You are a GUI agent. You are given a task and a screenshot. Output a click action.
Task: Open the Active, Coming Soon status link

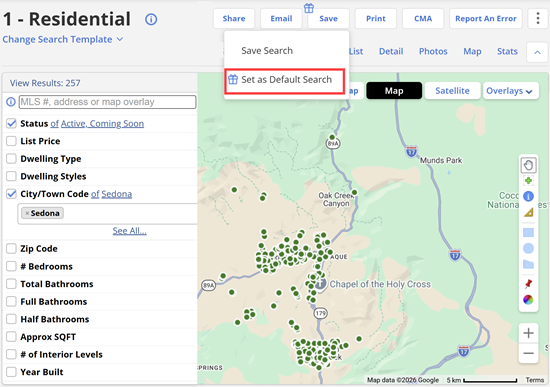102,124
